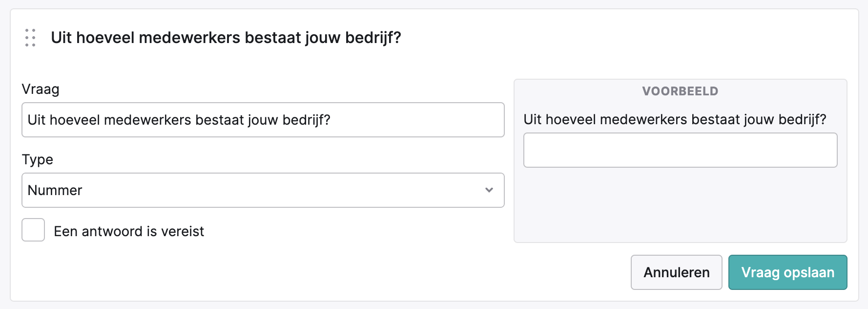Save with the Vraag opslaan button

[x=788, y=272]
